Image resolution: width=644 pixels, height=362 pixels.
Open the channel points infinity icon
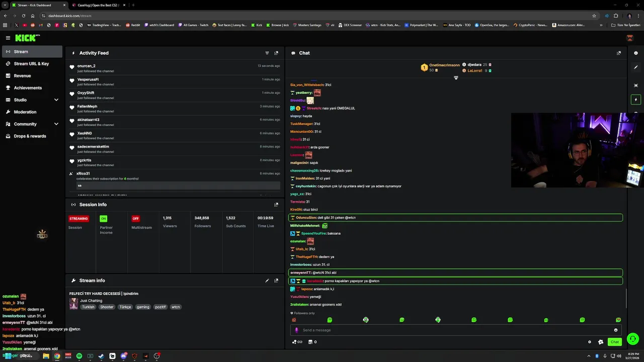pyautogui.click(x=297, y=342)
